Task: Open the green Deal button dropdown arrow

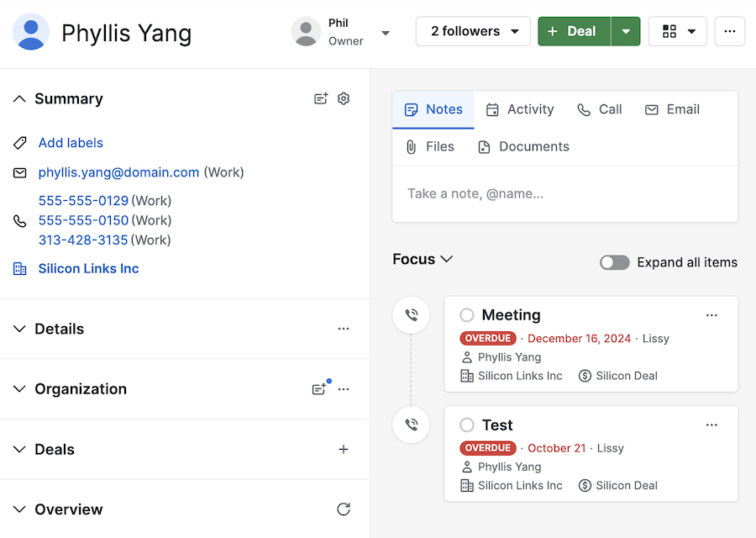Action: (x=626, y=31)
